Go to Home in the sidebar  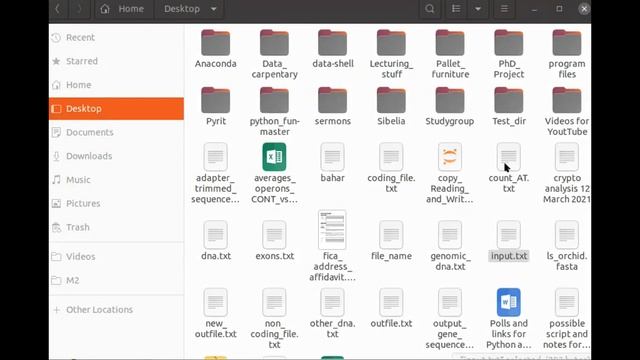pos(116,85)
